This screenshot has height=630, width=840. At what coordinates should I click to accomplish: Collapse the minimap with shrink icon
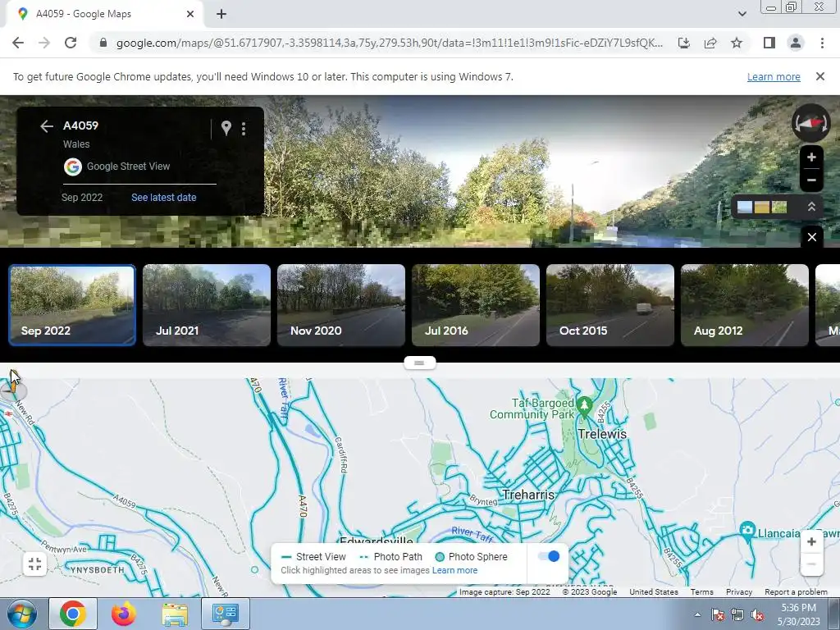click(x=34, y=564)
